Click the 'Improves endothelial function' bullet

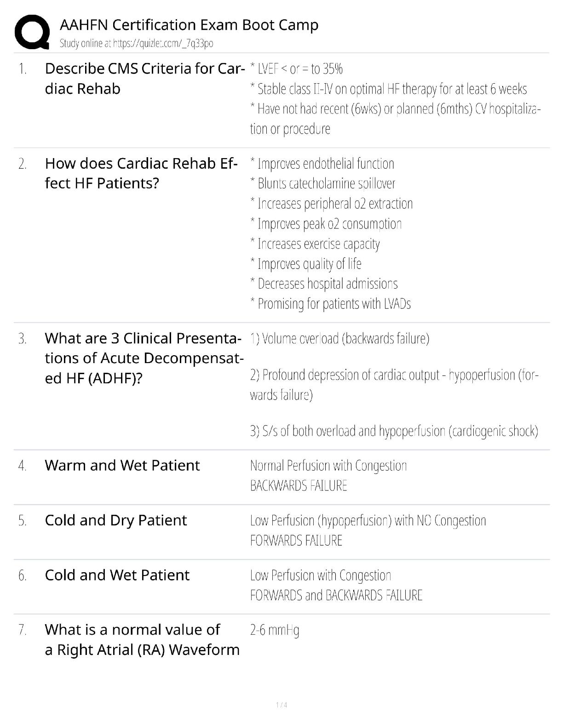point(322,164)
